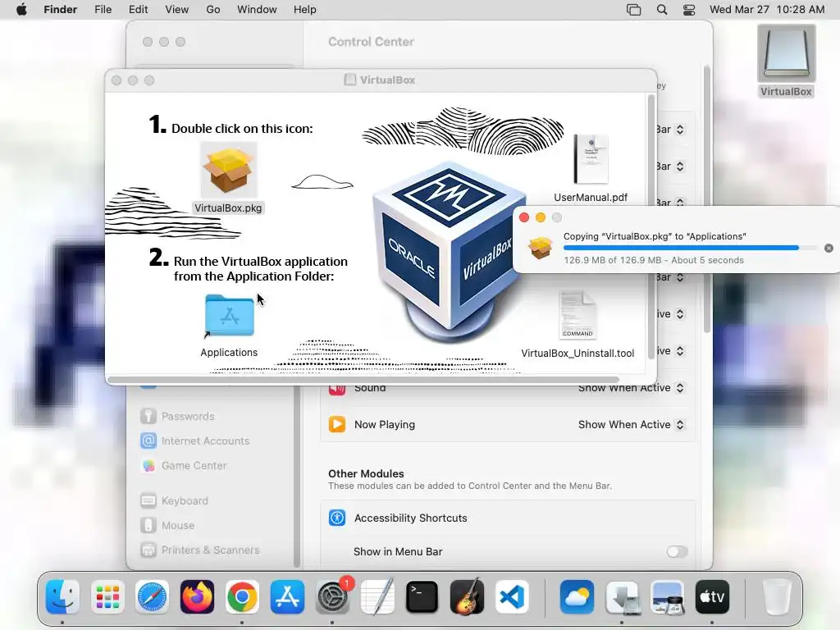Open the Trash in the Dock
The image size is (840, 630).
[776, 596]
